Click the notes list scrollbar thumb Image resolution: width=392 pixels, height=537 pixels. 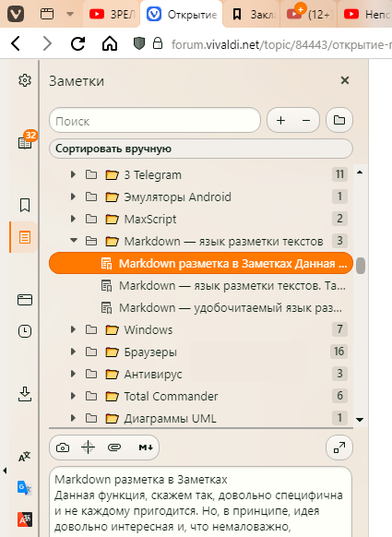[x=360, y=266]
